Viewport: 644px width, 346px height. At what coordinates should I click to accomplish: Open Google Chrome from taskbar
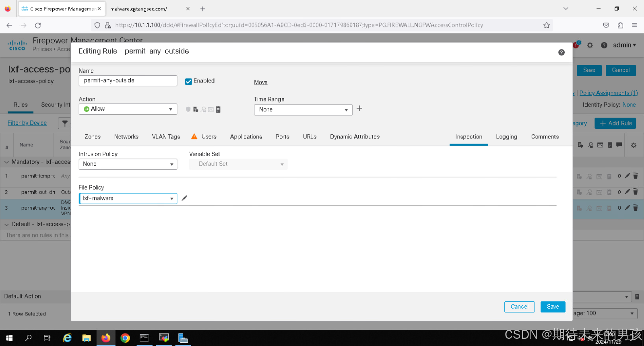click(125, 338)
